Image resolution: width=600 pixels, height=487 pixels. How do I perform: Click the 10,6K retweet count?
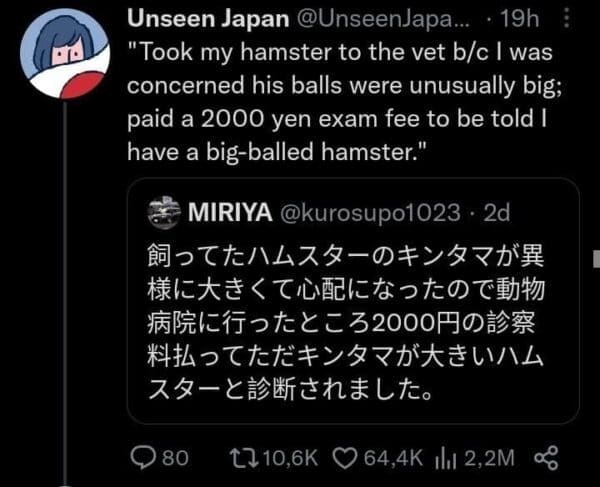[x=288, y=458]
